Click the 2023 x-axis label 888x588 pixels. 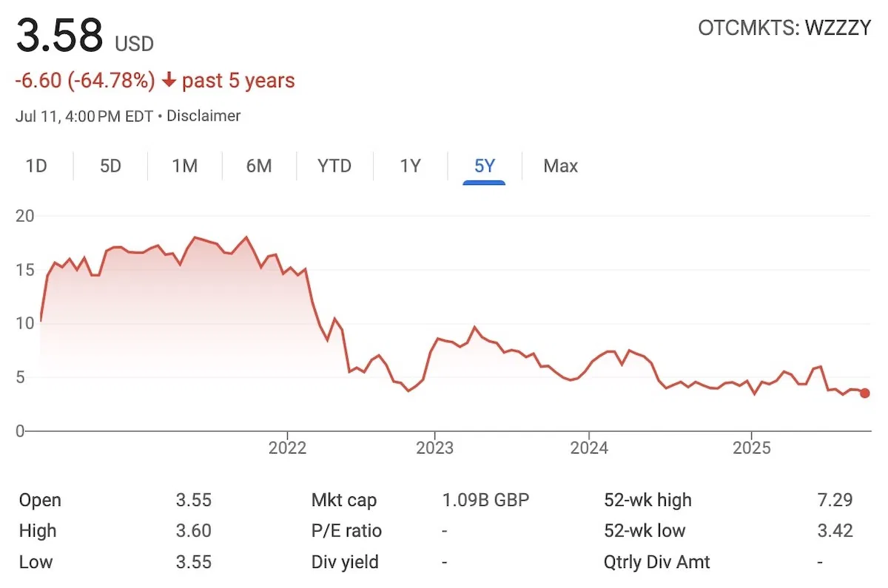pos(434,448)
